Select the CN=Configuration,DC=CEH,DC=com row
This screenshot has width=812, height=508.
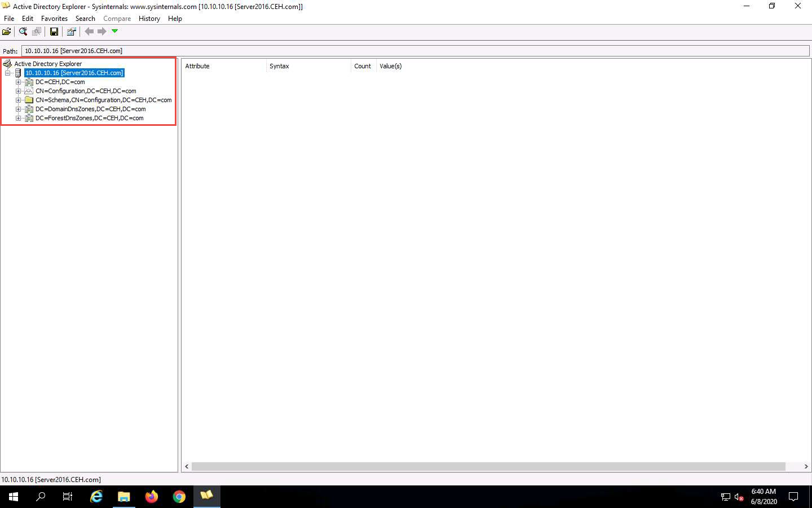[86, 91]
